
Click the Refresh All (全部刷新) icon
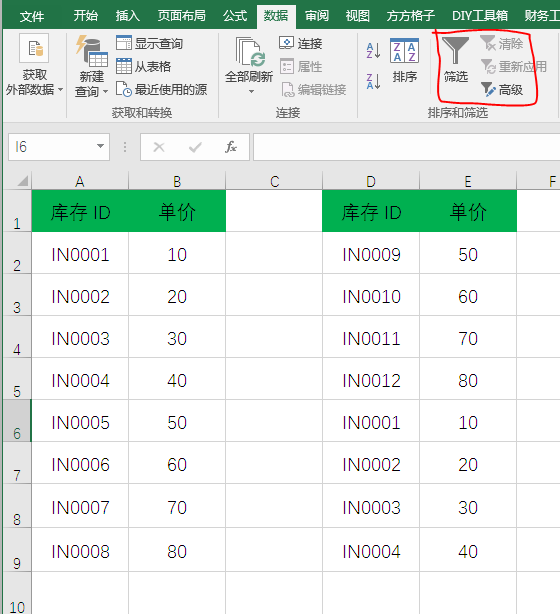pos(250,52)
